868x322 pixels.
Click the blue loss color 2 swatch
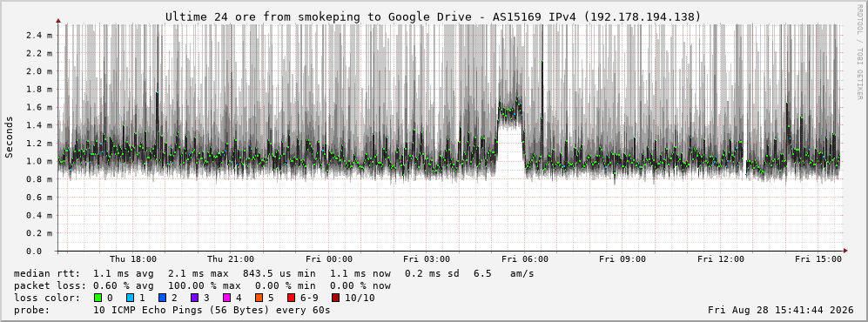[163, 299]
